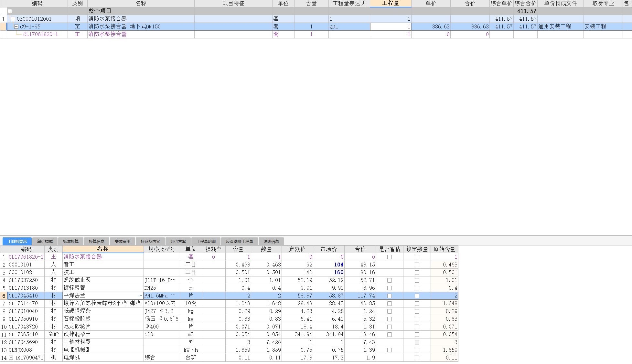
Task: Check 是否暂估 for 消防水泵接合器 row
Action: click(x=390, y=257)
